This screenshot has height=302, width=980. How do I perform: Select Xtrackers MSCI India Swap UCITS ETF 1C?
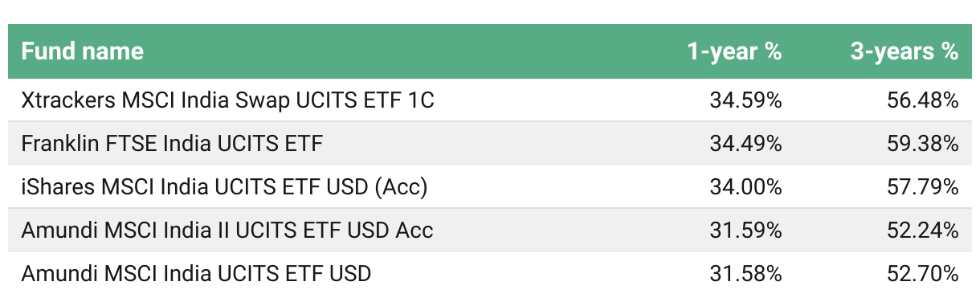pos(228,100)
